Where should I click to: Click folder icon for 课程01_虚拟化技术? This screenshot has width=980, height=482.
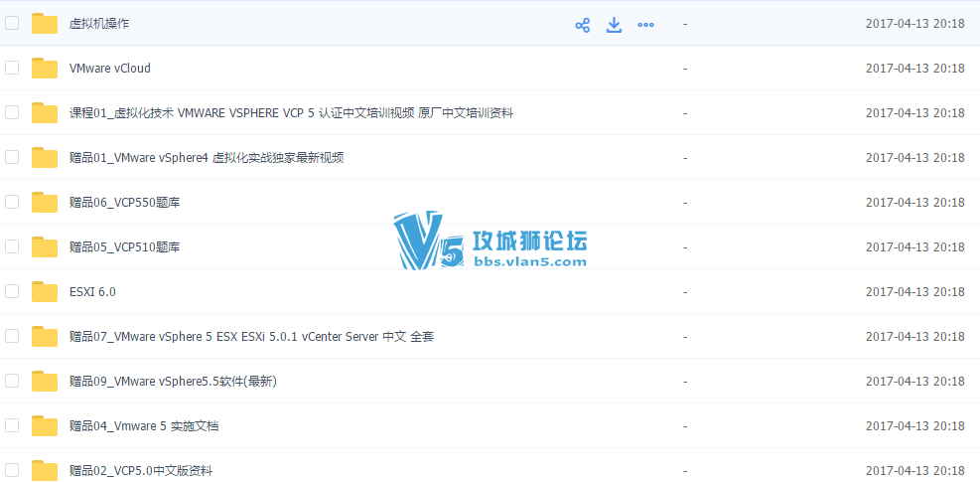pyautogui.click(x=45, y=113)
